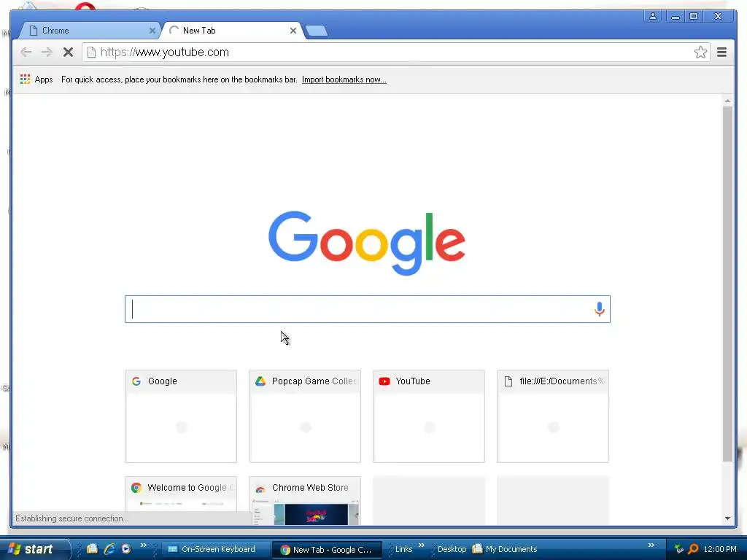Open the Links toolbar on taskbar
The height and width of the screenshot is (560, 747).
pos(403,549)
